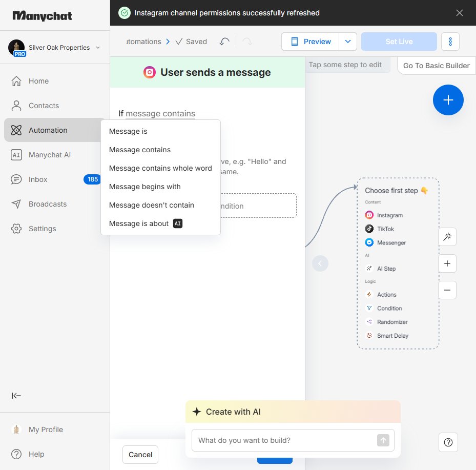Click the dashed add condition box
Viewport: 476px width, 470px height.
[258, 206]
